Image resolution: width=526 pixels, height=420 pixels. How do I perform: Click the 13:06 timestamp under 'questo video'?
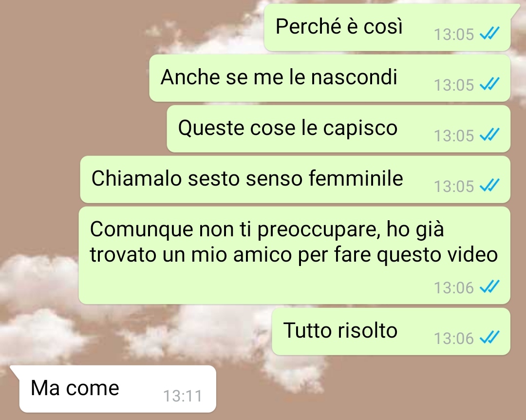pyautogui.click(x=454, y=288)
